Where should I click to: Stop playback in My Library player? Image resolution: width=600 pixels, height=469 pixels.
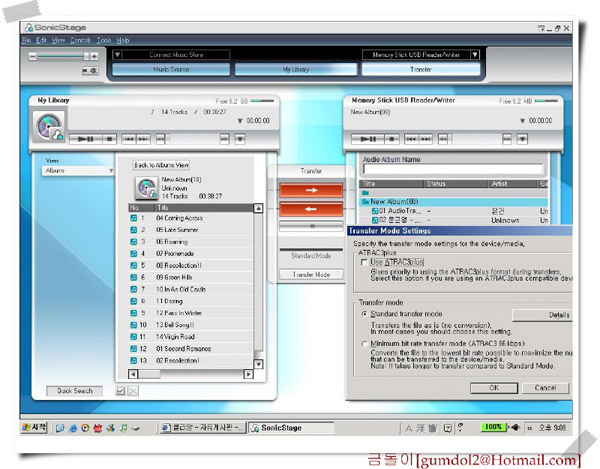[x=110, y=139]
